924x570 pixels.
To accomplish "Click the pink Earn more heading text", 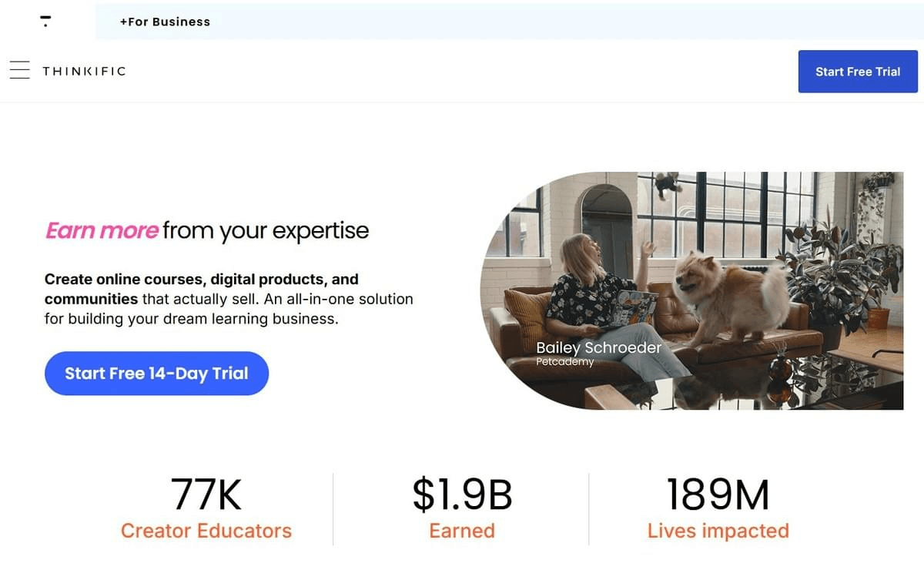I will pyautogui.click(x=102, y=230).
